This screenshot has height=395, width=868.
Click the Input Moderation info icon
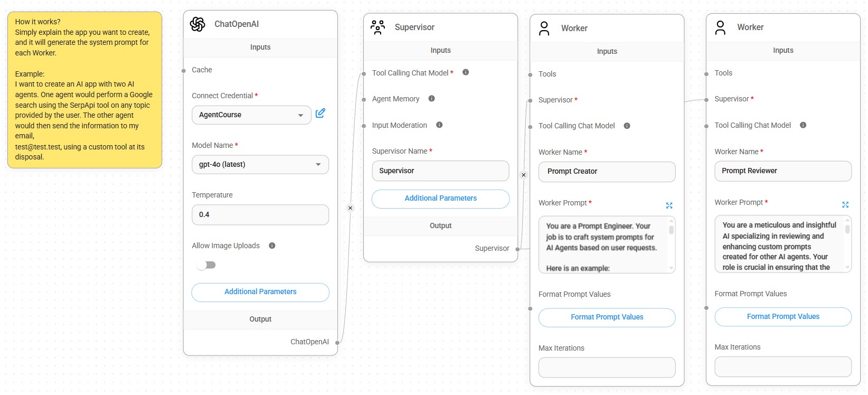tap(439, 125)
